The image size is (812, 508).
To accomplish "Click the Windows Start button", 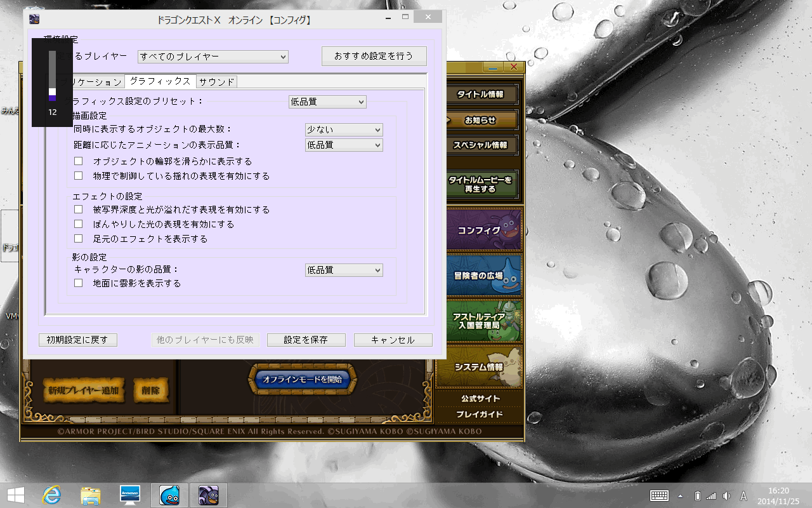I will 16,495.
